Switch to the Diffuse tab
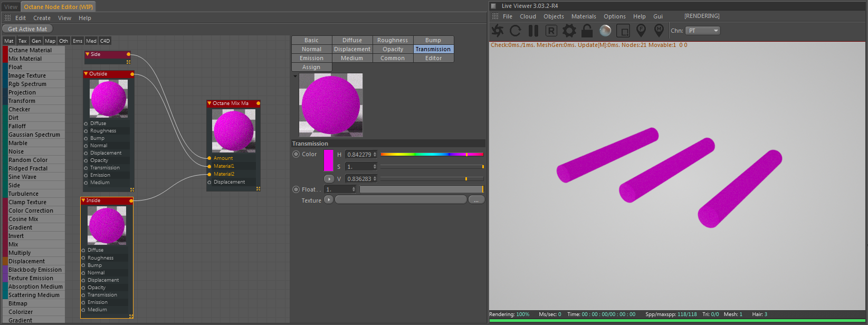Image resolution: width=868 pixels, height=325 pixels. click(x=352, y=40)
